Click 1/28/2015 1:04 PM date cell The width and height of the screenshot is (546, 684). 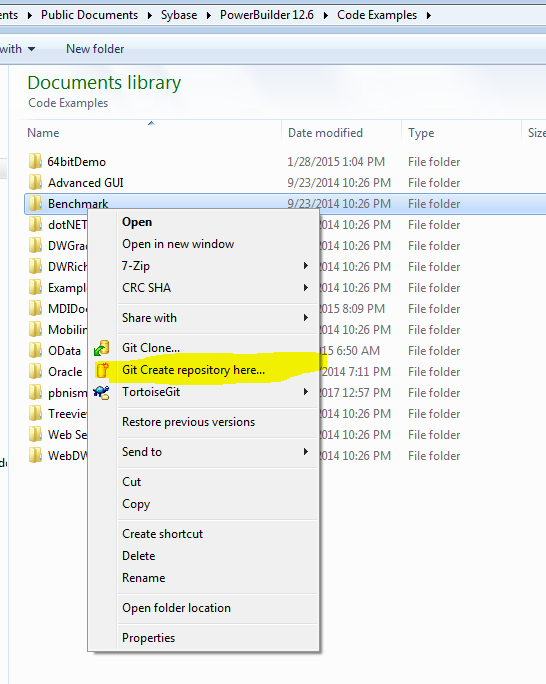(336, 162)
